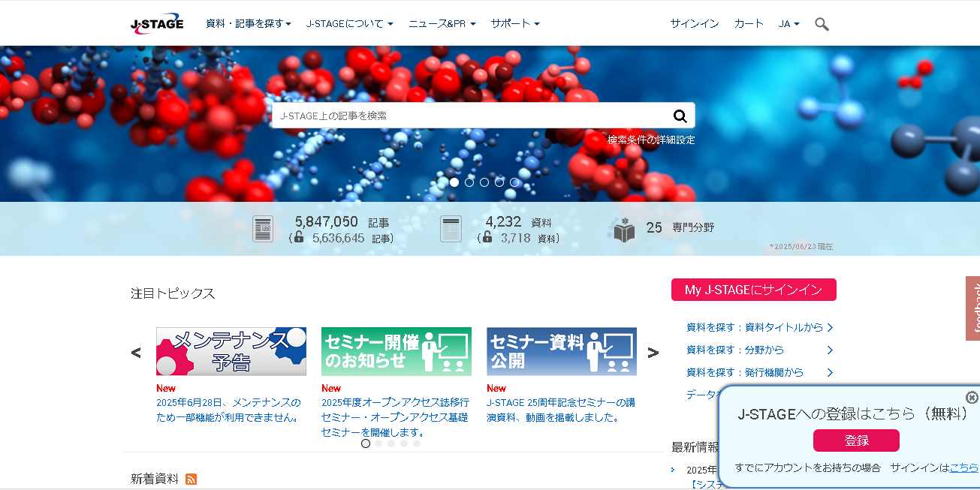This screenshot has width=980, height=490.
Task: Open the セミナー開催のお知らせ banner thumbnail
Action: pos(397,351)
